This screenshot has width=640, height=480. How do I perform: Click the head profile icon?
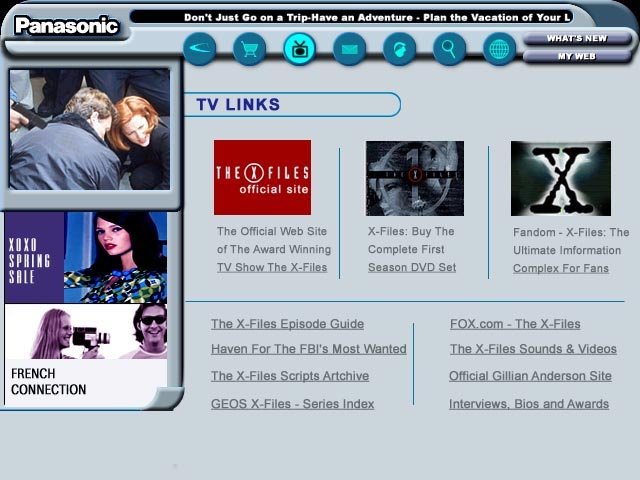point(400,49)
